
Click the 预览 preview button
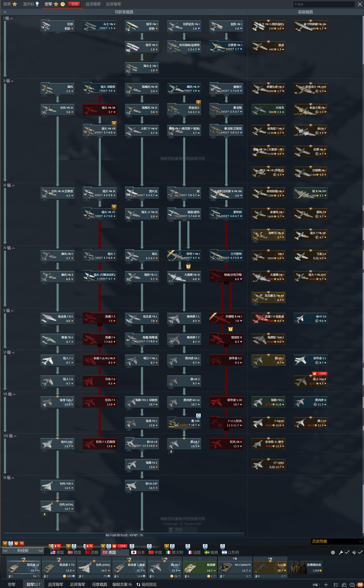pos(182,530)
